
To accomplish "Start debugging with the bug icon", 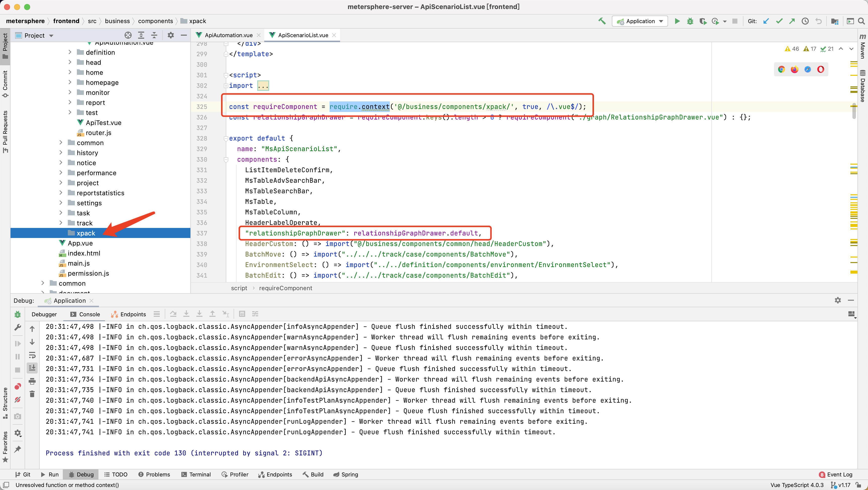I will click(690, 21).
